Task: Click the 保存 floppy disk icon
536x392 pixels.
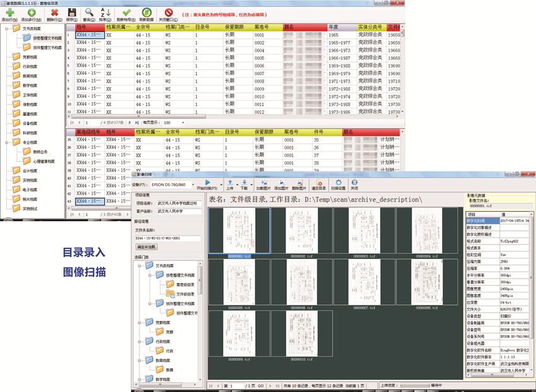Action: click(72, 11)
